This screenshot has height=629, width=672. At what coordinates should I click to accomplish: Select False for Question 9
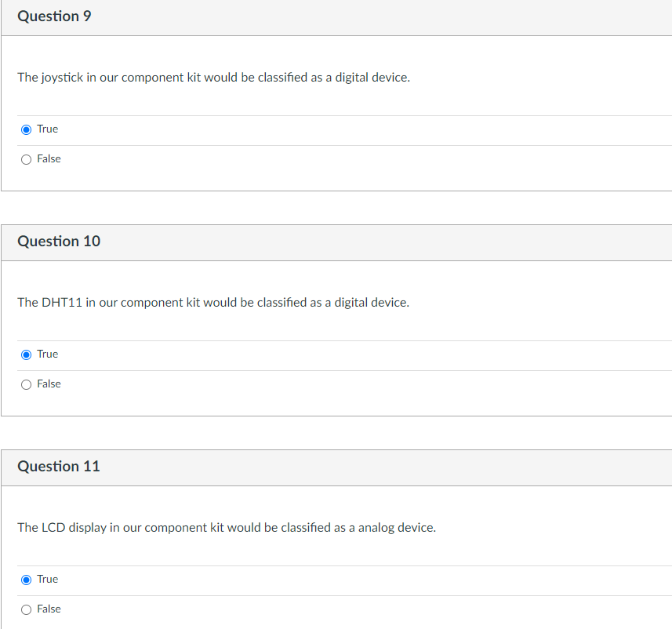tap(26, 158)
